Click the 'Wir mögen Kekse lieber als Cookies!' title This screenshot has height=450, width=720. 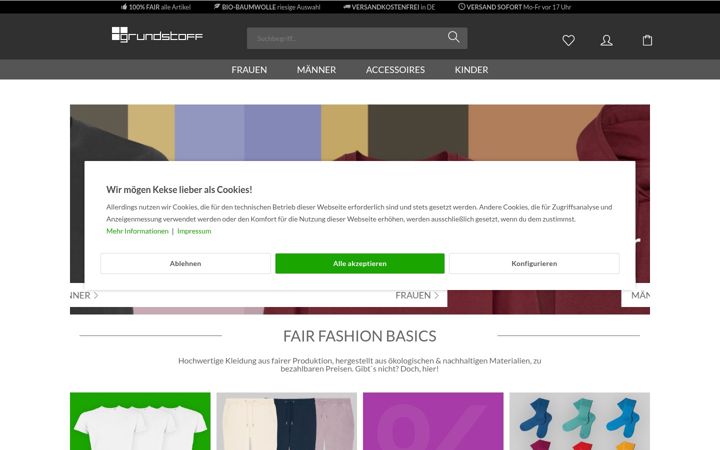pyautogui.click(x=179, y=190)
